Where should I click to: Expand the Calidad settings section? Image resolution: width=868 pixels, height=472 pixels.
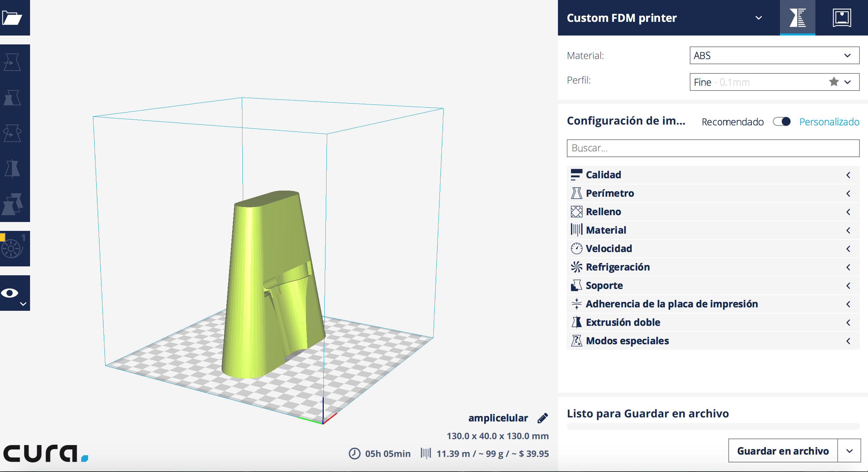713,175
